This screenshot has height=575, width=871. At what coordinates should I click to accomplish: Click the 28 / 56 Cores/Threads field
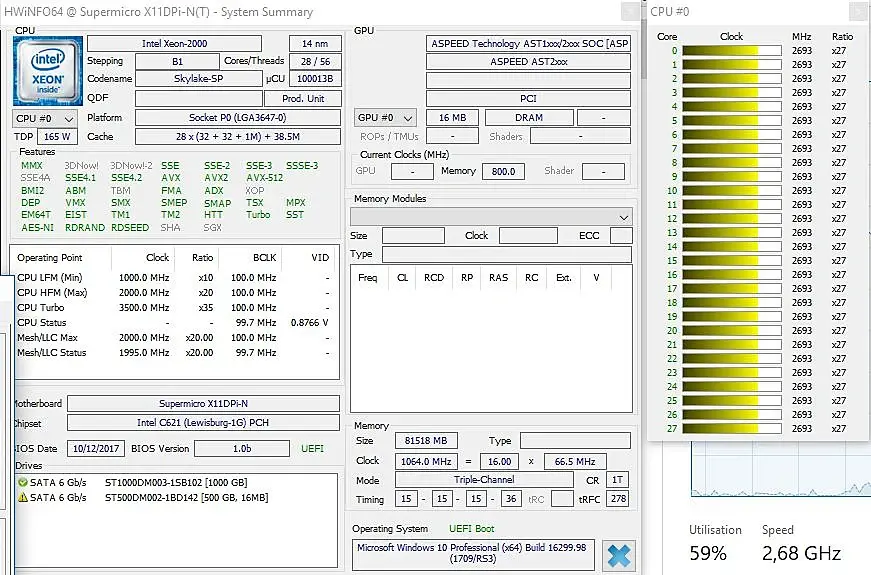315,61
